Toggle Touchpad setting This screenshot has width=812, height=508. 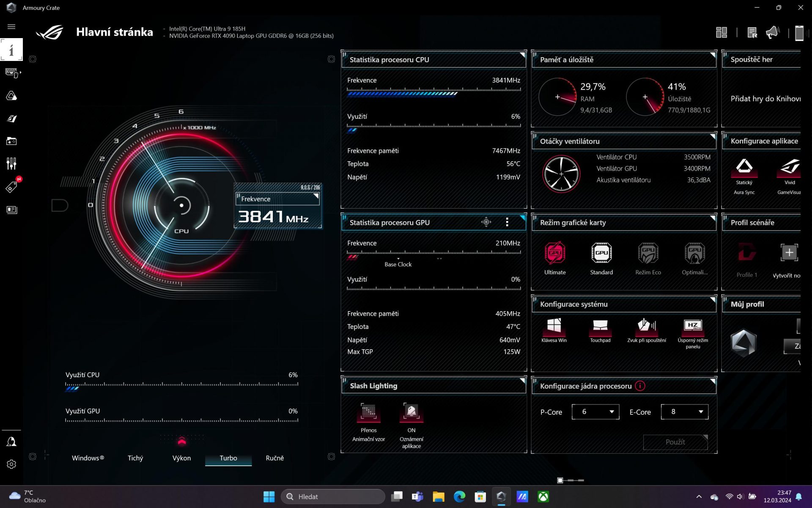[600, 330]
